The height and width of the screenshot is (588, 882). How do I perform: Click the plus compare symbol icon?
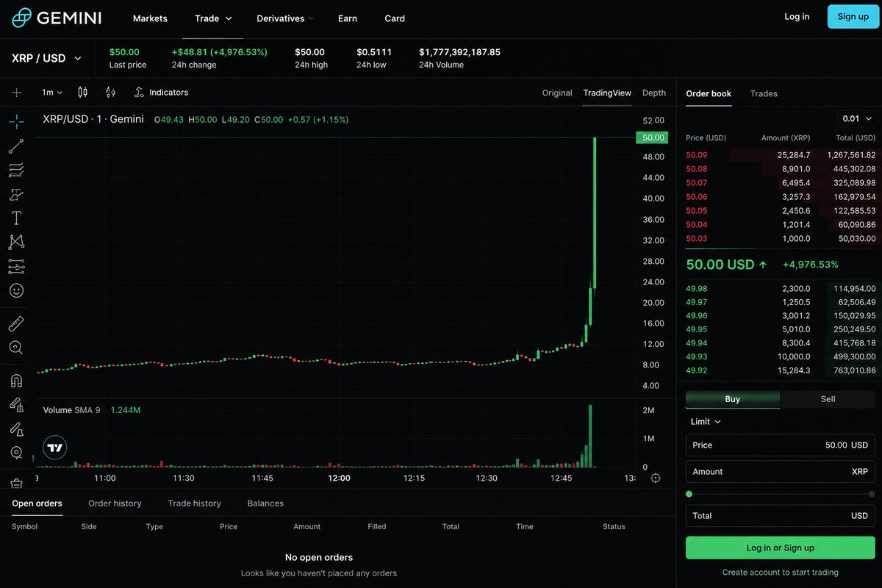point(17,93)
